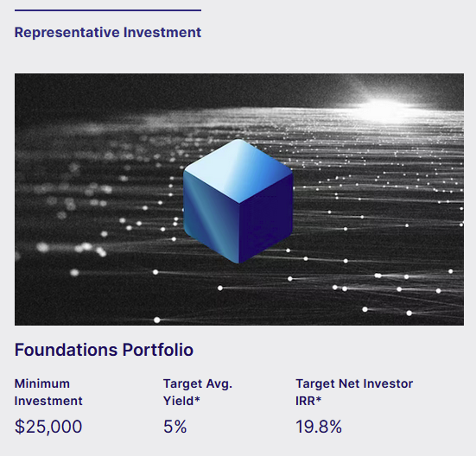Click the Minimum Investment label
This screenshot has height=456, width=476.
pos(48,392)
